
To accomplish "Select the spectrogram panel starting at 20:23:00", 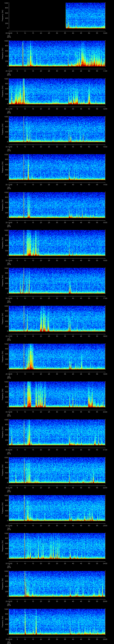I will pyautogui.click(x=57, y=546).
